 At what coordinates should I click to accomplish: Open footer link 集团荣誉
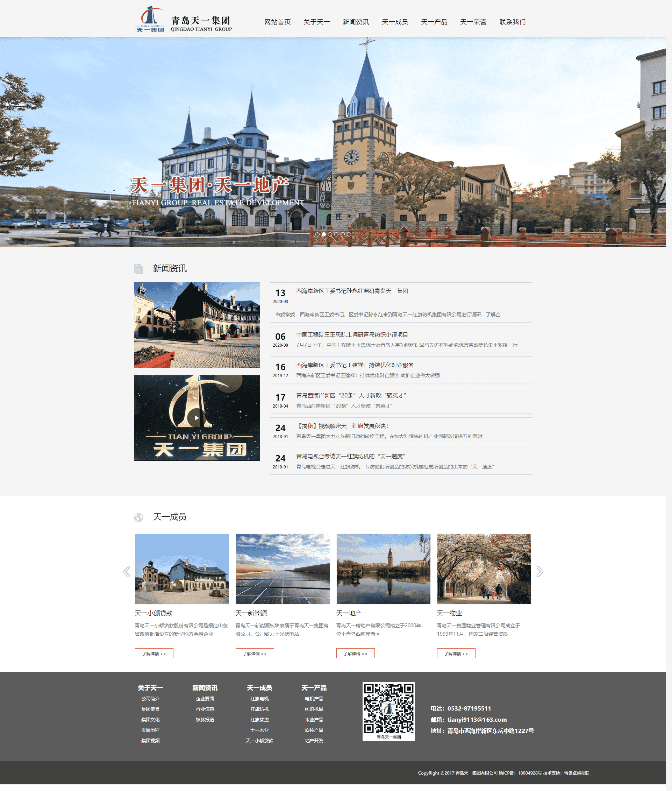150,709
